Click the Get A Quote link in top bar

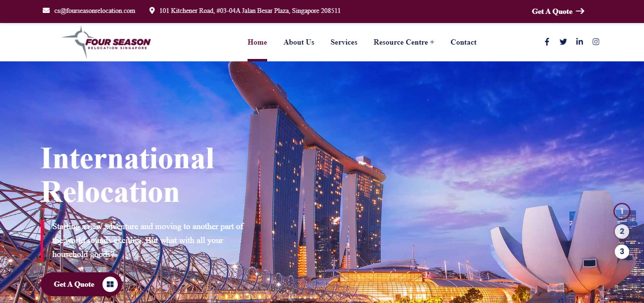tap(552, 12)
